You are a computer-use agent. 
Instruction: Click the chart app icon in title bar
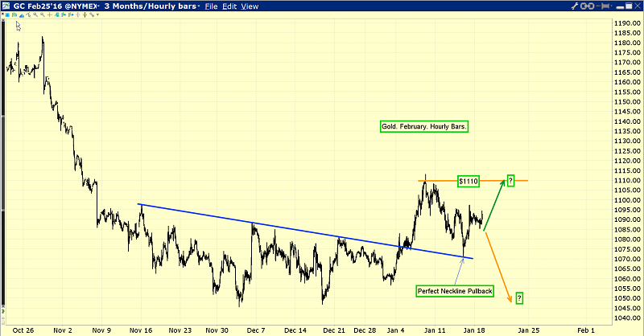pos(6,6)
